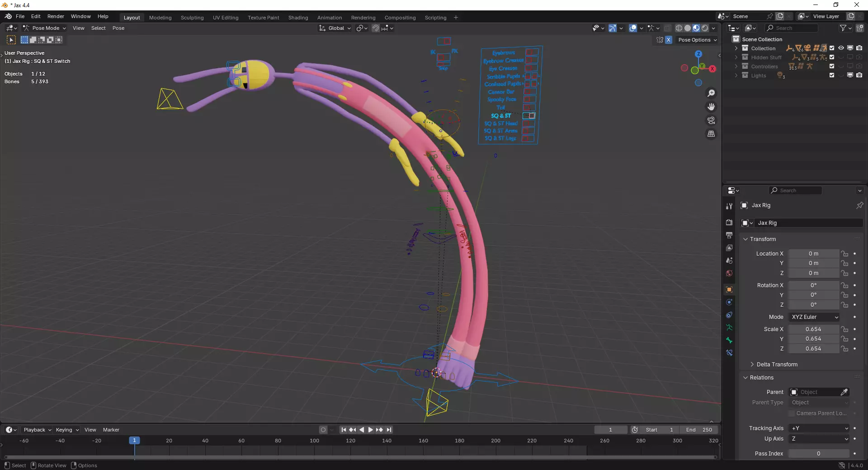Open the Global transform orientation dropdown

335,28
